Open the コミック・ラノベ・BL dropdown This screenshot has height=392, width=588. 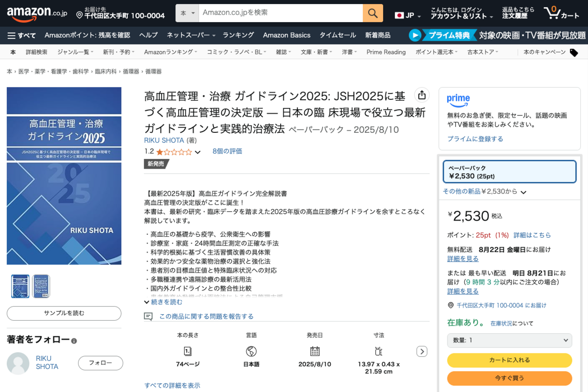[236, 52]
